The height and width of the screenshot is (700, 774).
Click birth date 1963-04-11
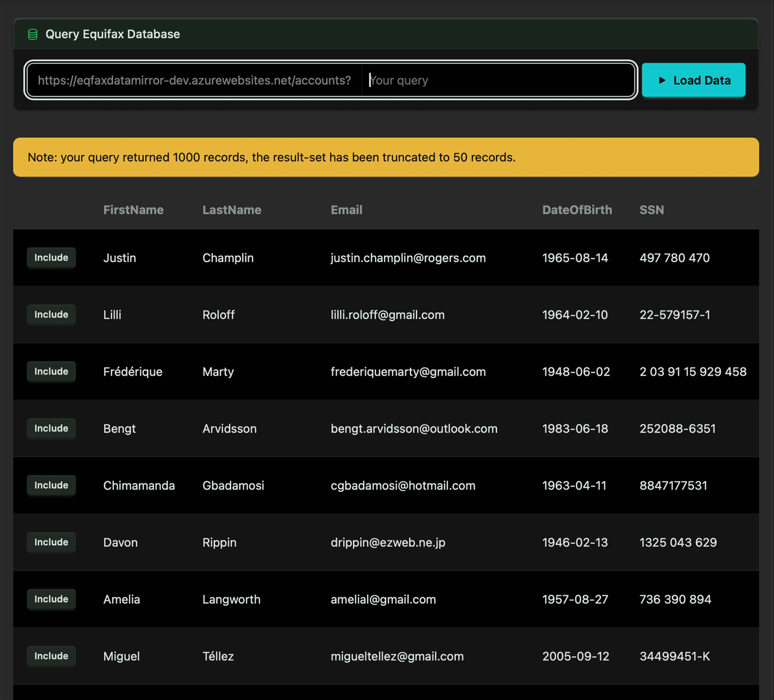pyautogui.click(x=574, y=485)
